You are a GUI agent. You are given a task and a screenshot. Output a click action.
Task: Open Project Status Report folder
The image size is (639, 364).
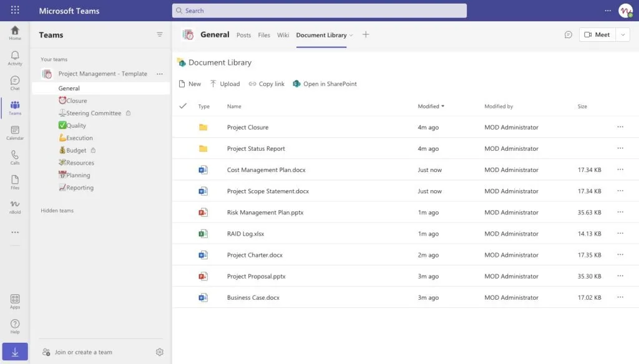(x=256, y=148)
